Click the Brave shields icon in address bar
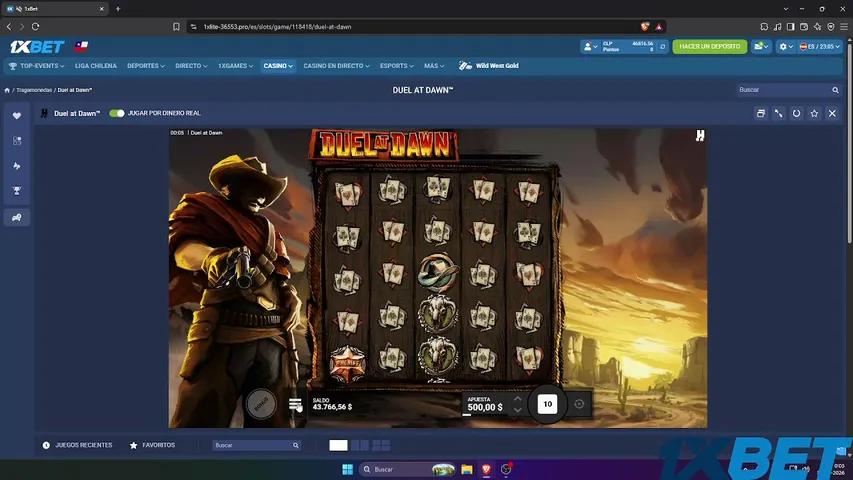 pos(645,27)
